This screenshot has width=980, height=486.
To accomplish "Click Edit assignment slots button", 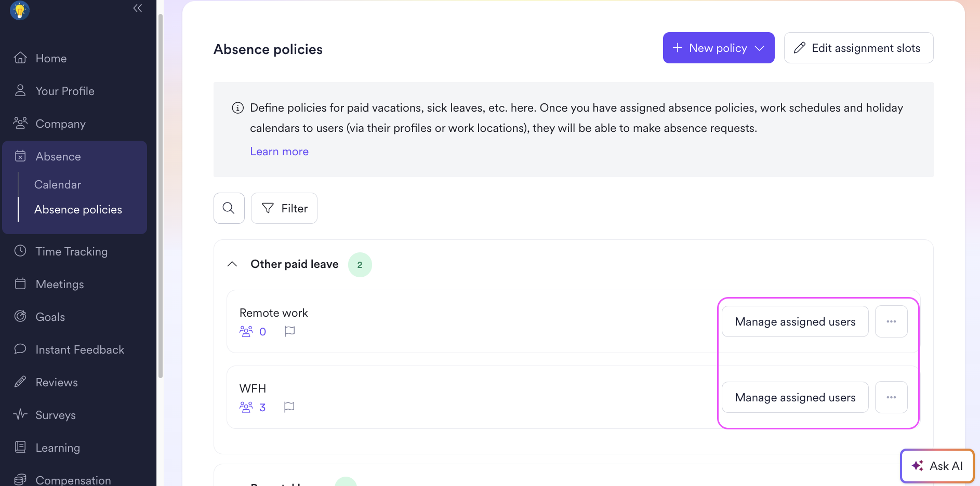I will point(858,48).
